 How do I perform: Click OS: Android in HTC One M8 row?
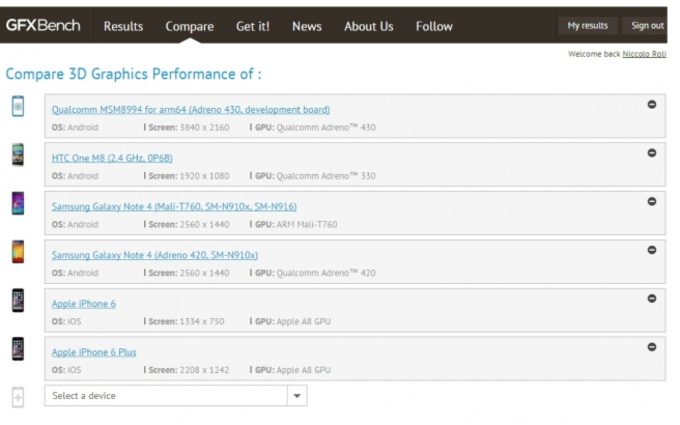(75, 176)
